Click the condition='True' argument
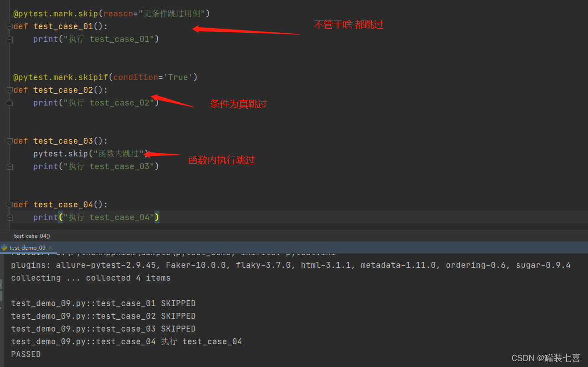The image size is (588, 367). [153, 77]
